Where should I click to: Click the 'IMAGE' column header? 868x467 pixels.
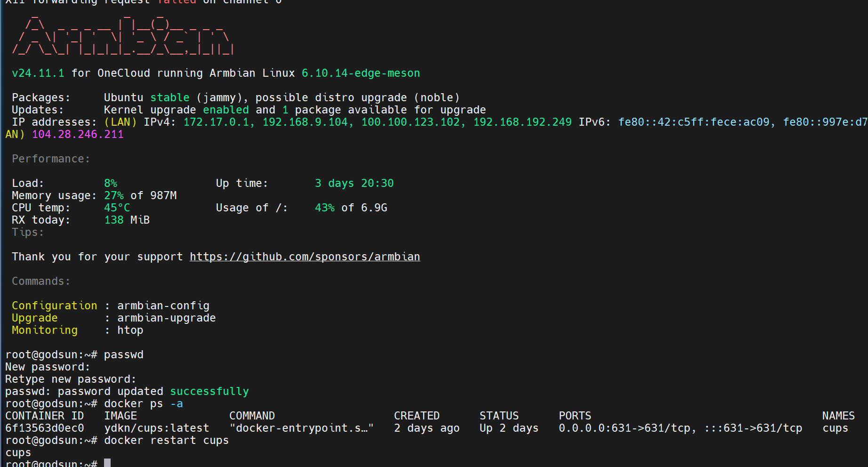click(121, 416)
